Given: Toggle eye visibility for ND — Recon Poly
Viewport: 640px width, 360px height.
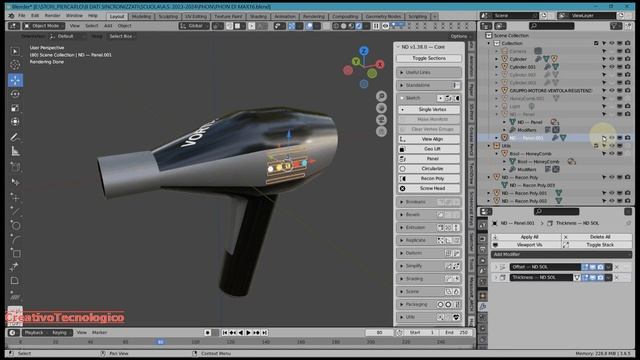Looking at the screenshot, I should pos(612,178).
